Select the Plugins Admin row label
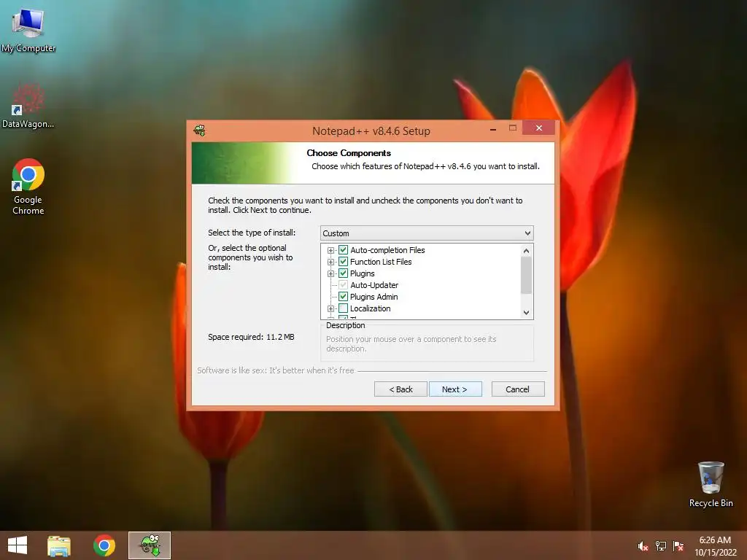Image resolution: width=747 pixels, height=560 pixels. (374, 297)
